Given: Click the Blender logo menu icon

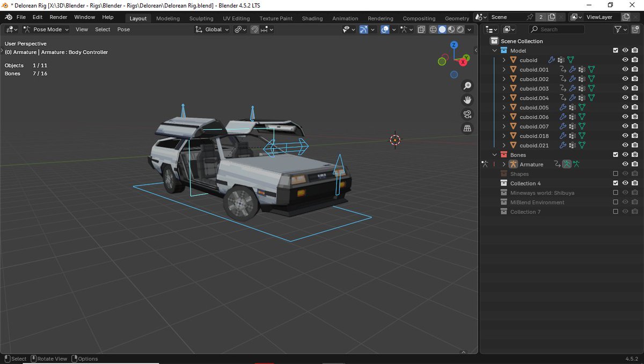Looking at the screenshot, I should pyautogui.click(x=9, y=17).
